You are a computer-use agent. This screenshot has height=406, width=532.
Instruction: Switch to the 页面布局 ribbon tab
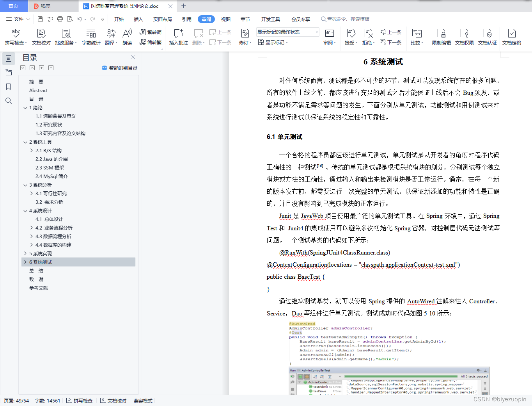(163, 19)
